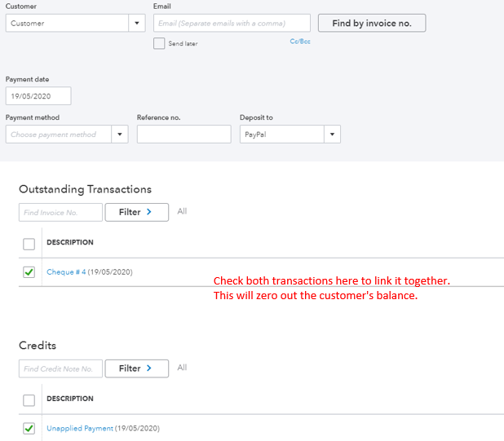
Task: Select all credits header checkbox
Action: [29, 400]
